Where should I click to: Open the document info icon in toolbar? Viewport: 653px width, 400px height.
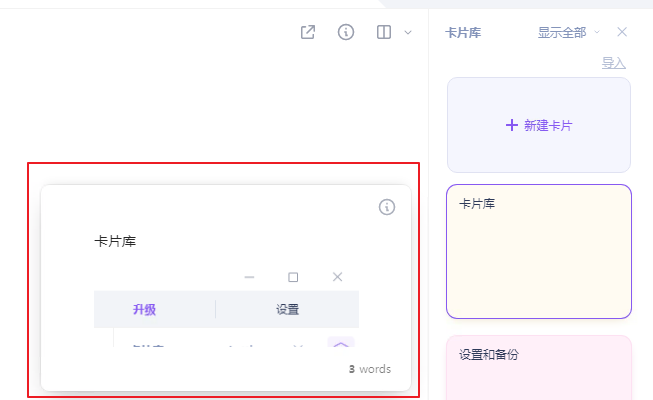(x=346, y=32)
